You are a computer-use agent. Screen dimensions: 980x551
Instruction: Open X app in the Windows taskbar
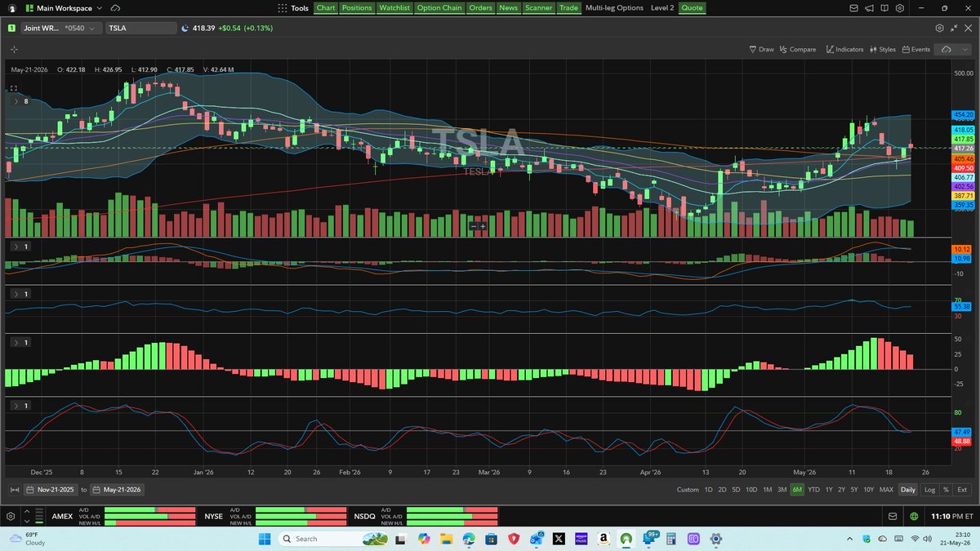[x=559, y=539]
